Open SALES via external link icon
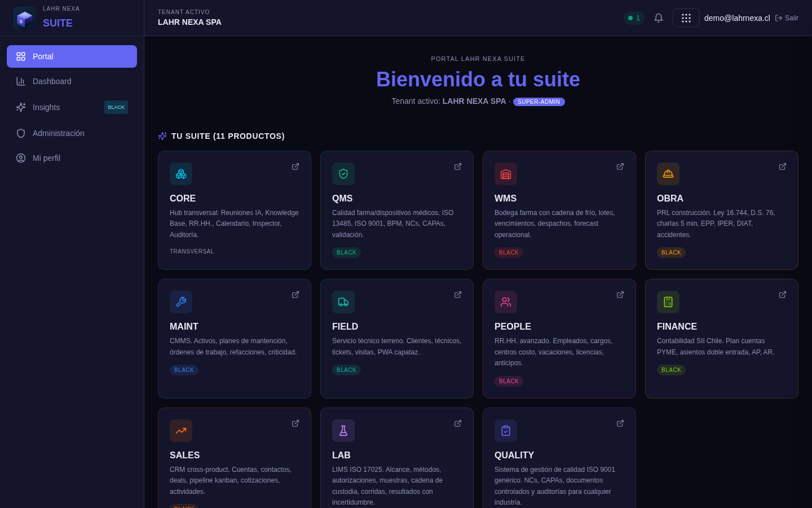The image size is (812, 508). coord(295,423)
